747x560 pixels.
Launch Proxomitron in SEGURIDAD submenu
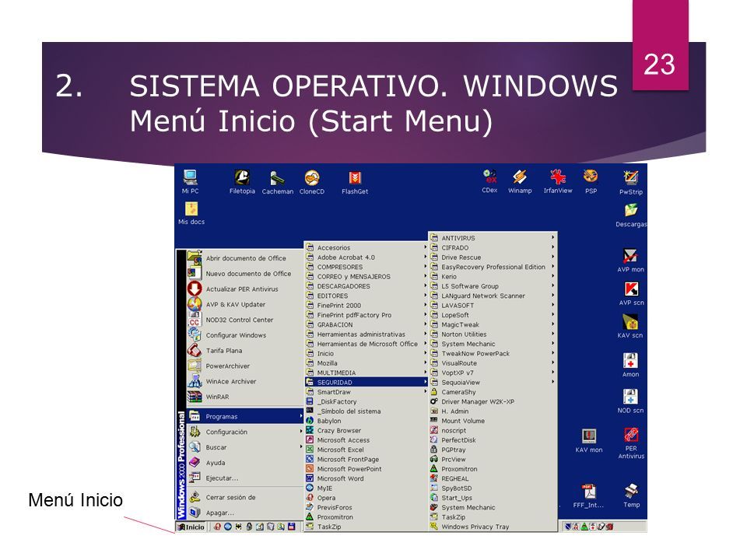coord(493,468)
